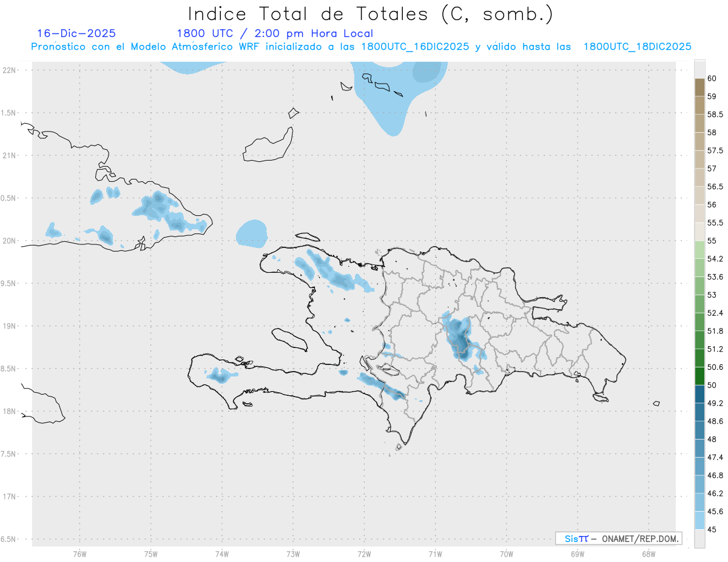Image resolution: width=728 pixels, height=562 pixels.
Task: Click legend value '59'
Action: (712, 96)
